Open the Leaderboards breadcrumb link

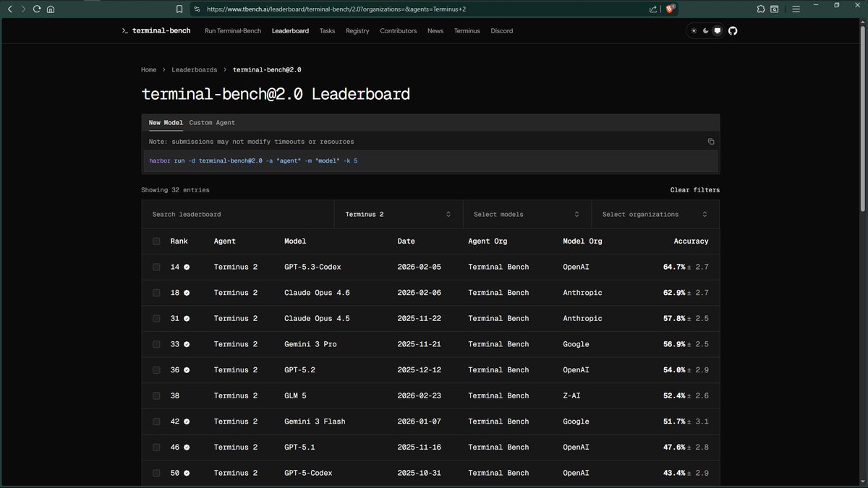coord(194,70)
